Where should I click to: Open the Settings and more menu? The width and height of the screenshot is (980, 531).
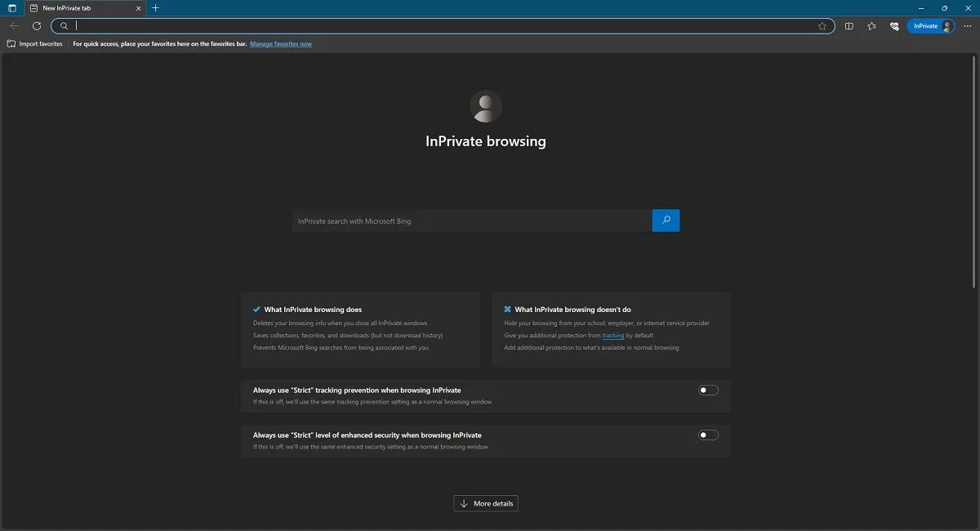[968, 25]
